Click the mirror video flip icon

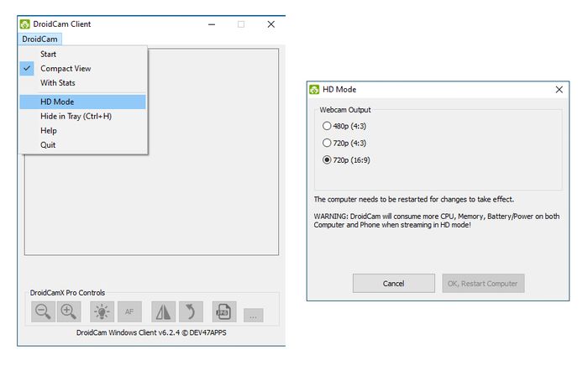(163, 311)
